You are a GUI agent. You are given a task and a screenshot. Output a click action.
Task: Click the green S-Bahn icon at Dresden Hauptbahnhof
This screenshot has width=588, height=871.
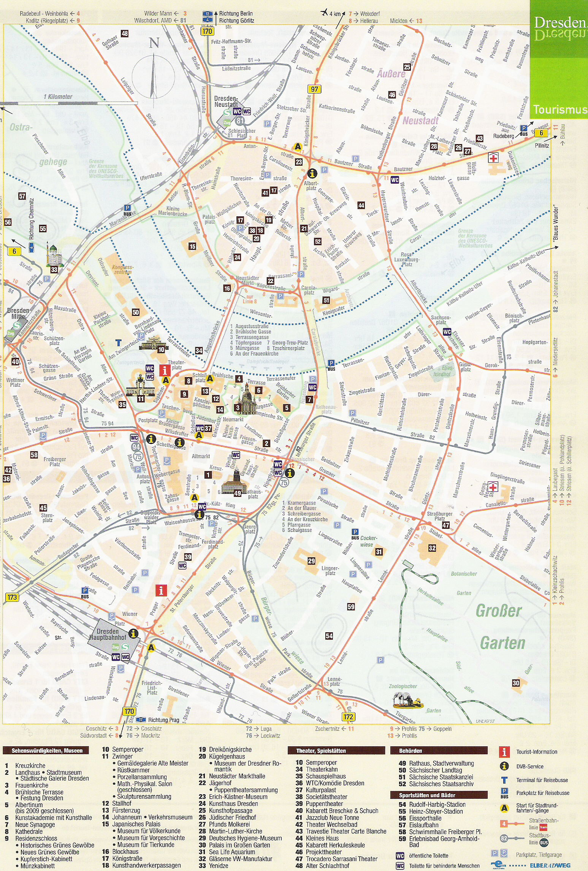pyautogui.click(x=125, y=647)
